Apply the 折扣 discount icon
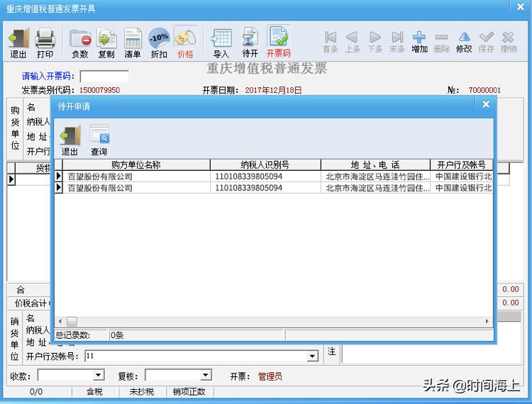Viewport: 532px width, 404px height. tap(159, 43)
